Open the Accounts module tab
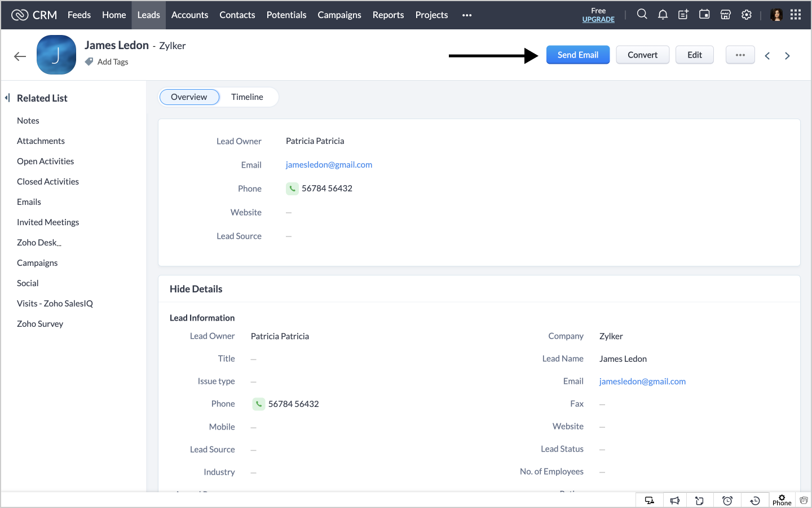Viewport: 812px width, 508px height. (x=189, y=15)
